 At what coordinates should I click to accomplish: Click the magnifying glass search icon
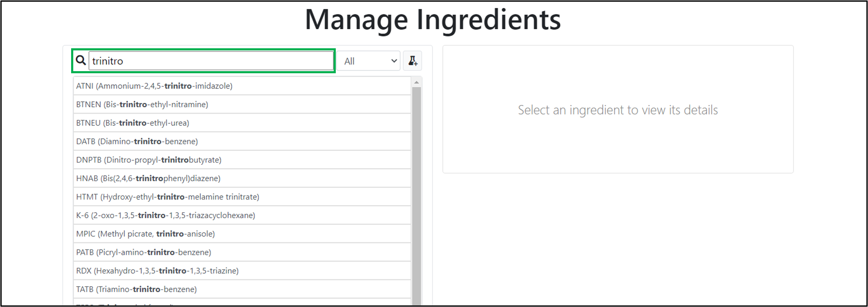pyautogui.click(x=81, y=61)
